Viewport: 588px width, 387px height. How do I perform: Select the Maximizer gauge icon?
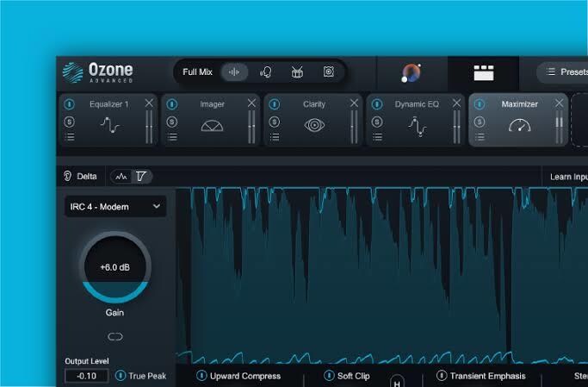[x=519, y=125]
